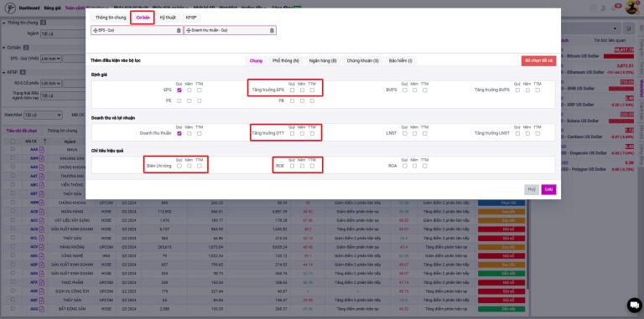644x319 pixels.
Task: Switch to dialog's Thông tin chung tab
Action: coord(111,18)
